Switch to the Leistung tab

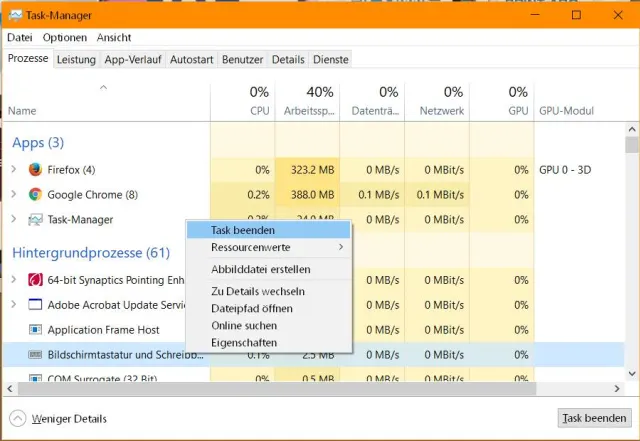(76, 59)
